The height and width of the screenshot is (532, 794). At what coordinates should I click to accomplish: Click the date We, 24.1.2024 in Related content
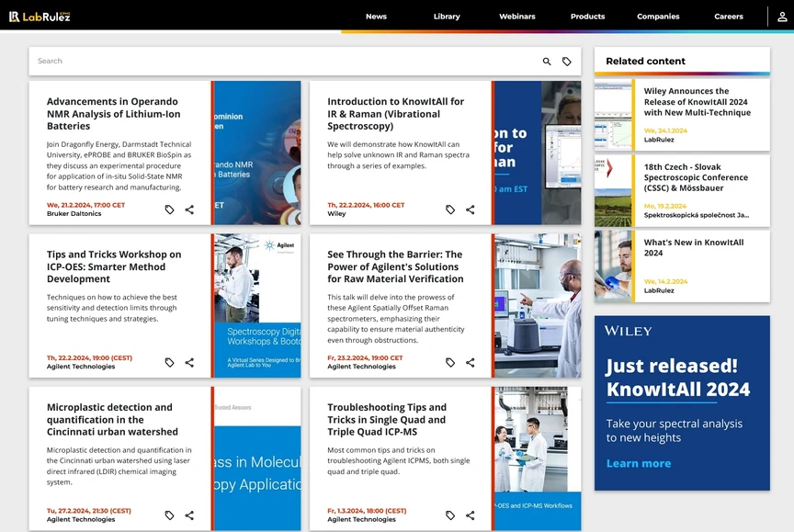pos(665,130)
